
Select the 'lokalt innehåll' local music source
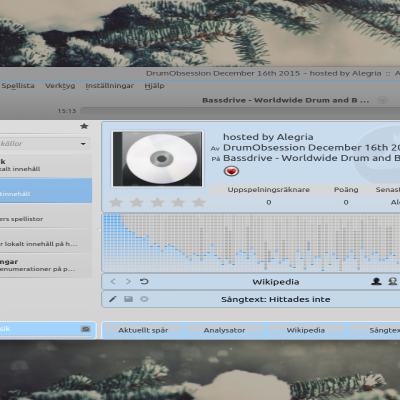46,165
